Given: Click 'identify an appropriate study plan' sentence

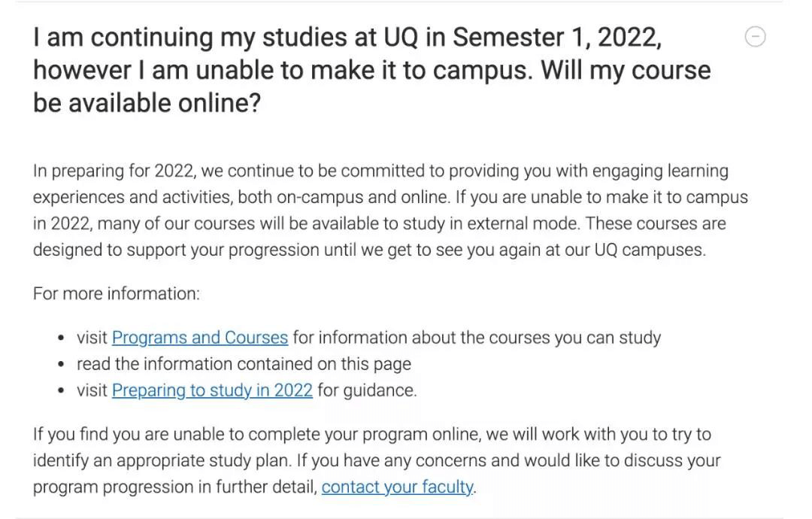Looking at the screenshot, I should (161, 460).
